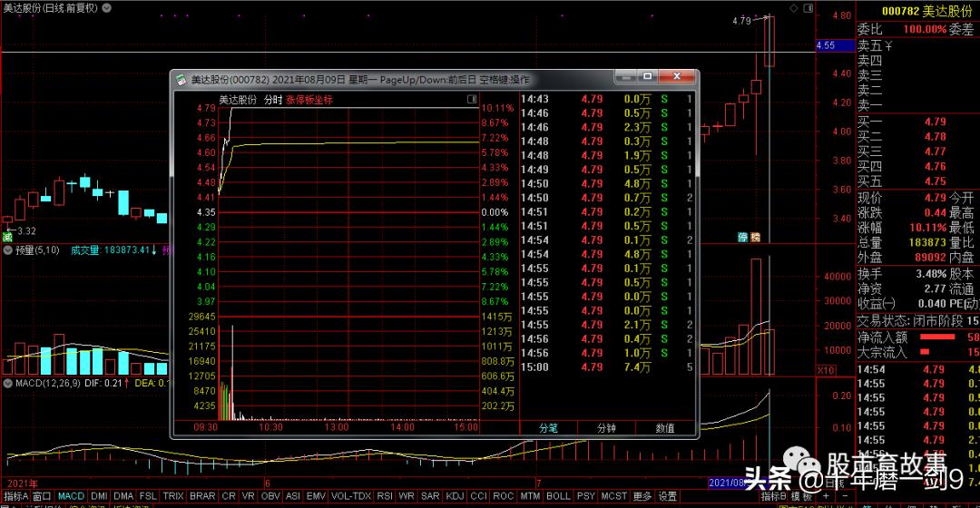
Task: Toggle the MACD indicator at the bottom
Action: coord(71,496)
